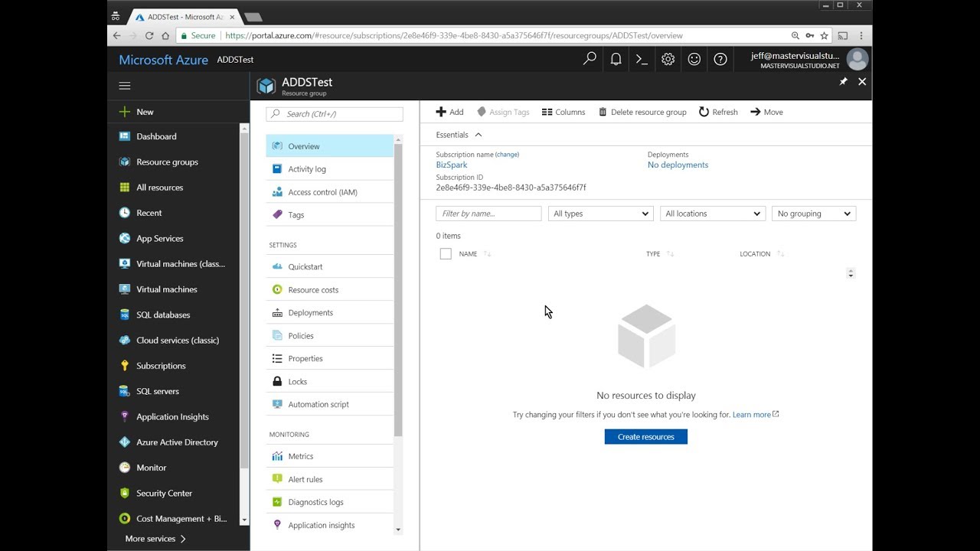
Task: Open Resource groups cube icon
Action: (x=125, y=161)
